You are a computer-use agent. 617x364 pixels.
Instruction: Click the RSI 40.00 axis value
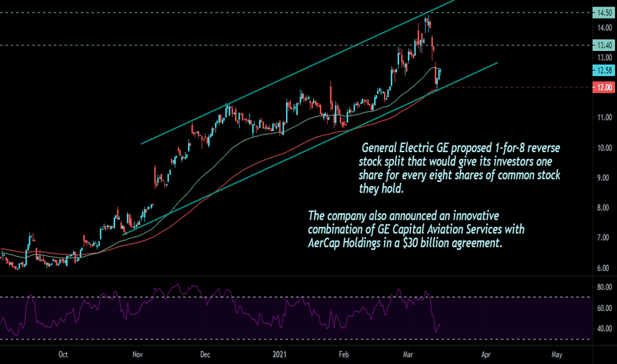pos(604,328)
